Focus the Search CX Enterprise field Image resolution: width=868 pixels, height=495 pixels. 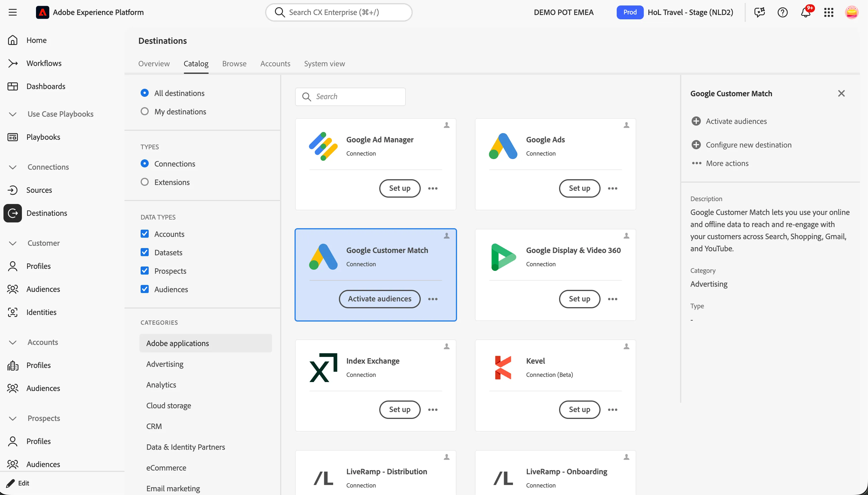[x=339, y=12]
